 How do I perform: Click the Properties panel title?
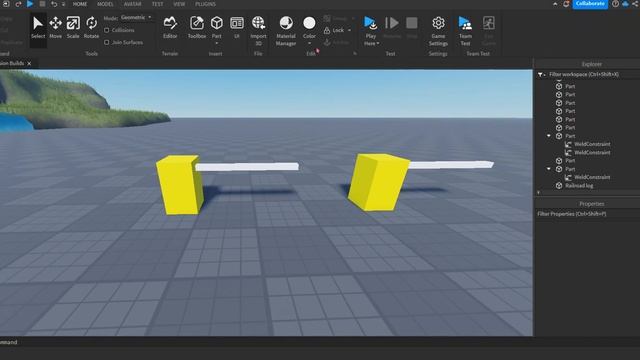tap(591, 204)
